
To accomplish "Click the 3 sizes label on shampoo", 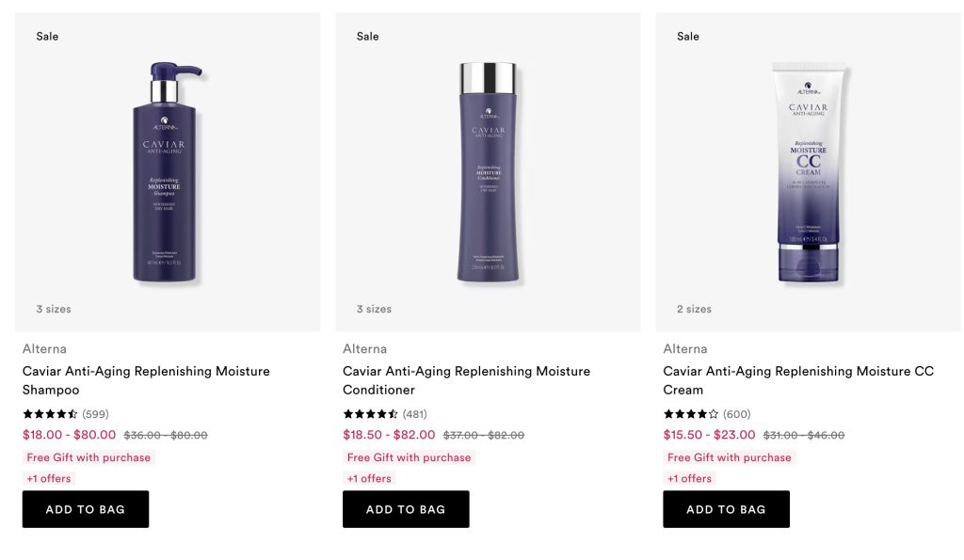I will click(x=54, y=309).
